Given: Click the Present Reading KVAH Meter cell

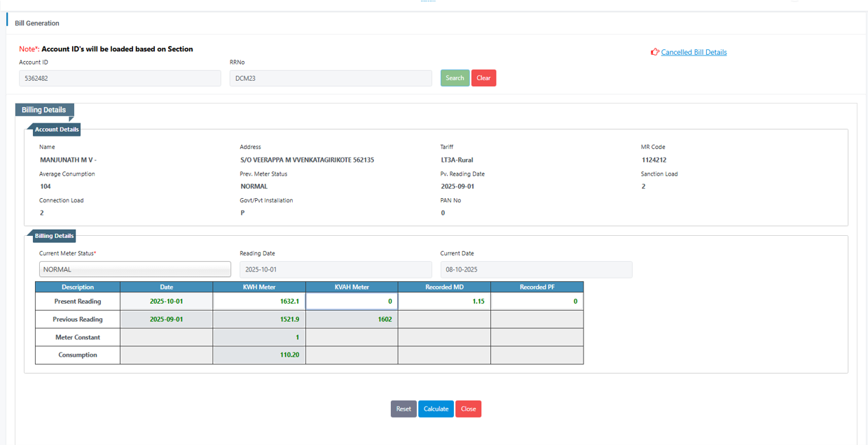Looking at the screenshot, I should (351, 302).
